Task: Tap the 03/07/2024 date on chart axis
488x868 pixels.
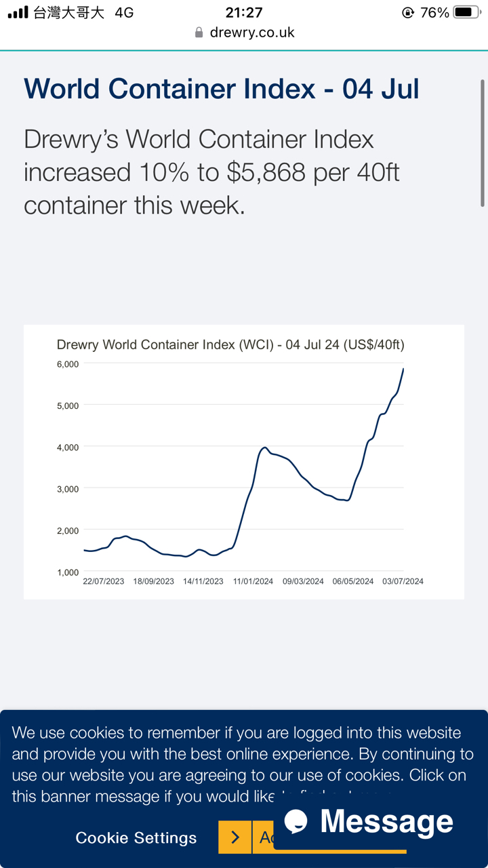Action: (403, 581)
